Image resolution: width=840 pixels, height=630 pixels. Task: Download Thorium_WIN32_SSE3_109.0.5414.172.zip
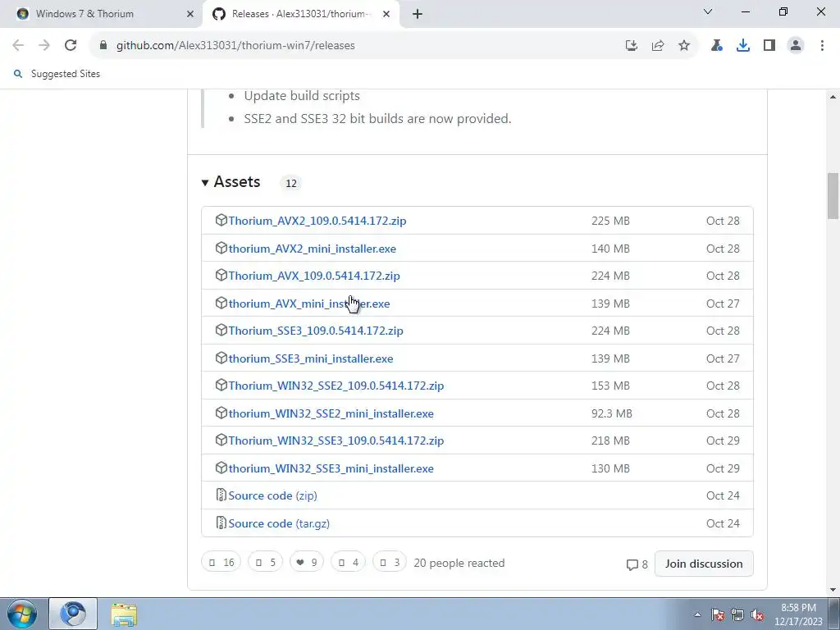[x=336, y=441]
